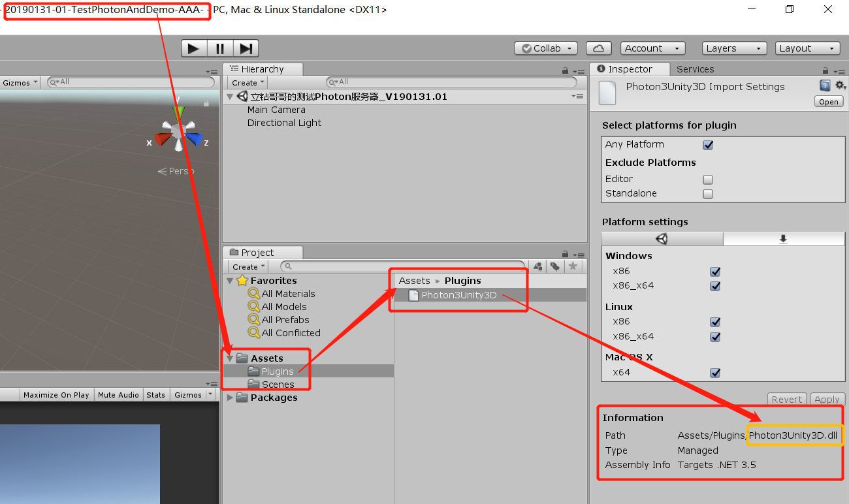The height and width of the screenshot is (504, 849).
Task: Click the Apply button
Action: coord(827,400)
